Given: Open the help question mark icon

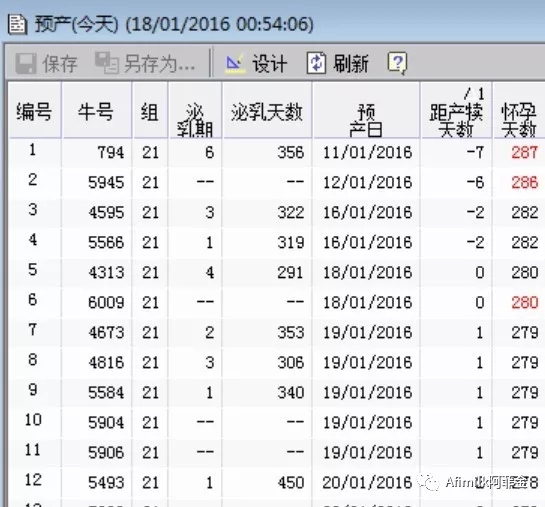Looking at the screenshot, I should (x=397, y=64).
